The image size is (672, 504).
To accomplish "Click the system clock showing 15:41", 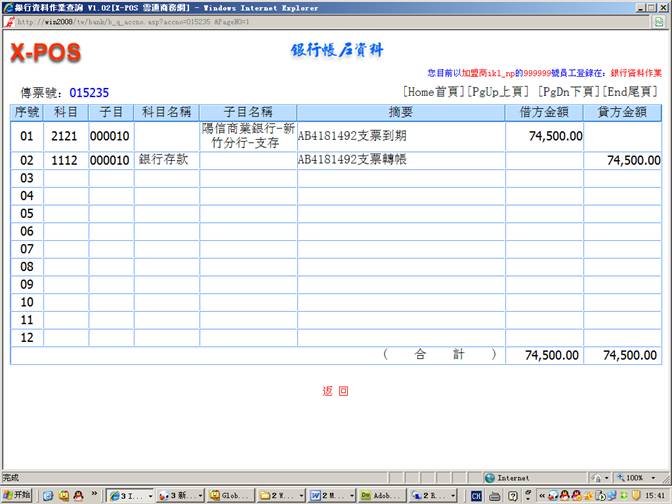I will pyautogui.click(x=656, y=495).
